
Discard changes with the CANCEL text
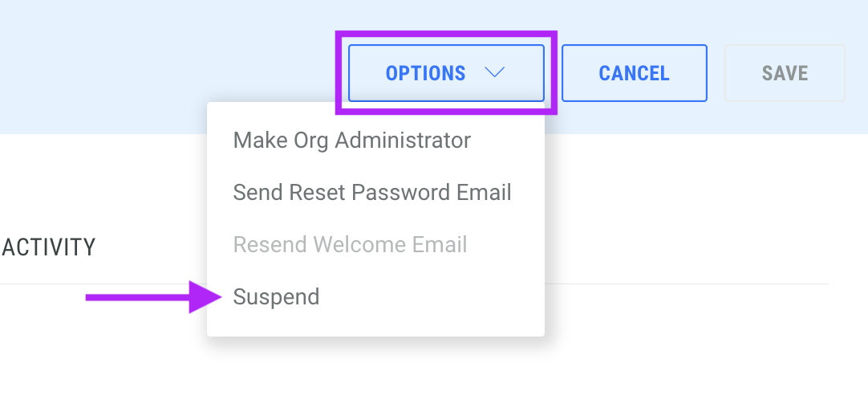click(x=635, y=73)
